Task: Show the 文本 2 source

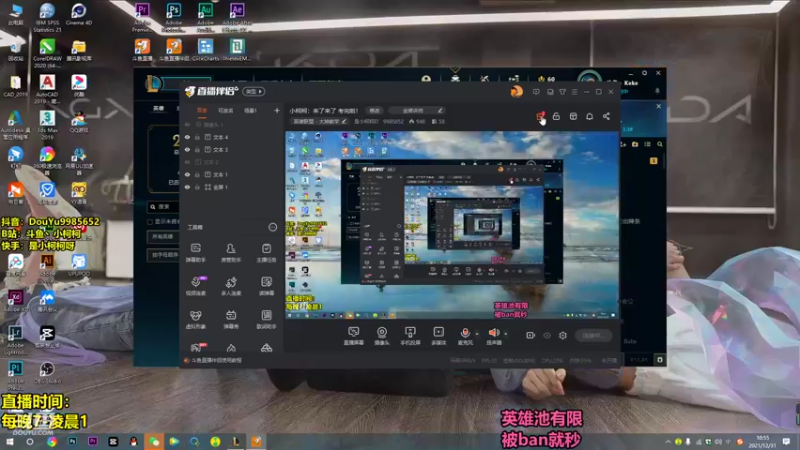Action: pos(187,162)
